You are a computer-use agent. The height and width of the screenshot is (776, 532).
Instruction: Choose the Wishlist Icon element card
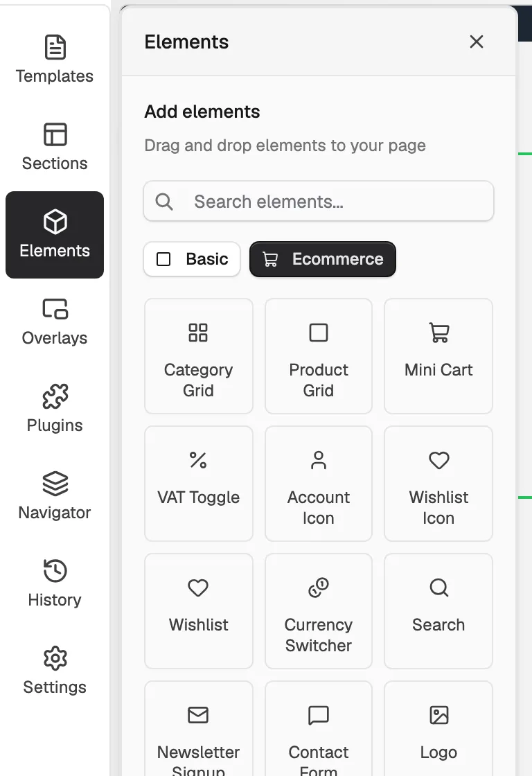(x=438, y=484)
